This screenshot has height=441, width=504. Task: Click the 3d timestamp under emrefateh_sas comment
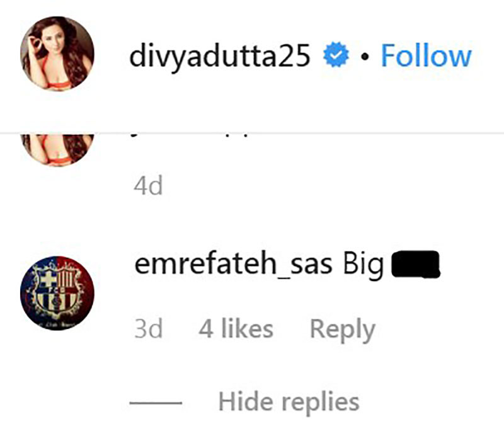coord(149,329)
